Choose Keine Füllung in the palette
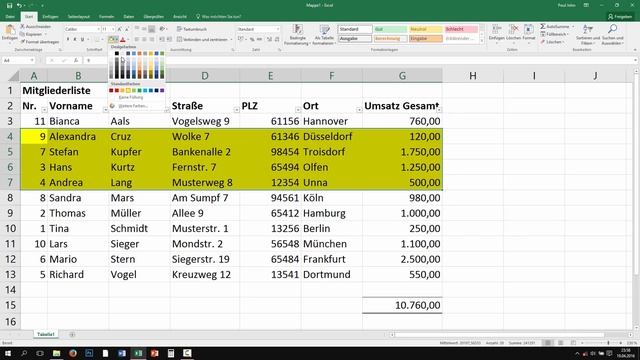 [x=131, y=98]
